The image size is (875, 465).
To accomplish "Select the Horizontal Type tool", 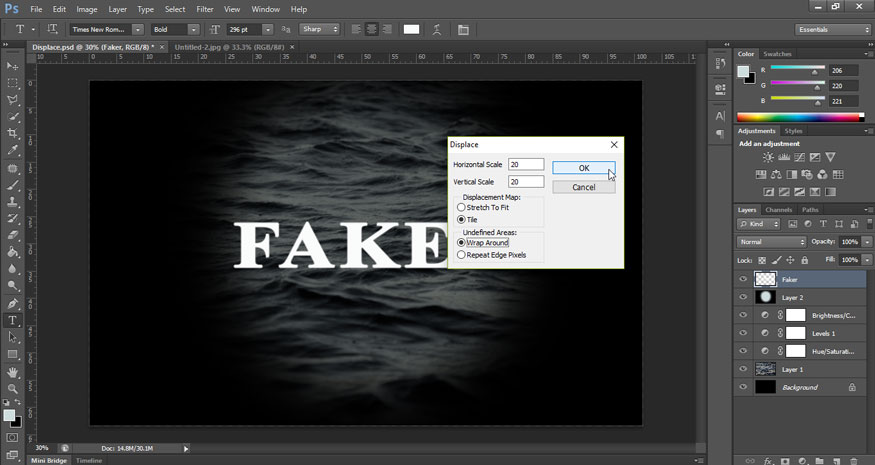I will pyautogui.click(x=12, y=320).
